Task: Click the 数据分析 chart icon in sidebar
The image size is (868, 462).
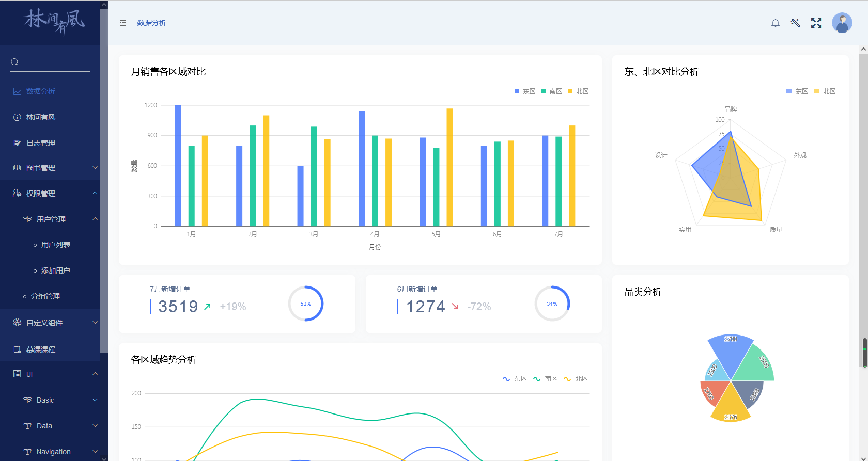Action: (x=17, y=91)
